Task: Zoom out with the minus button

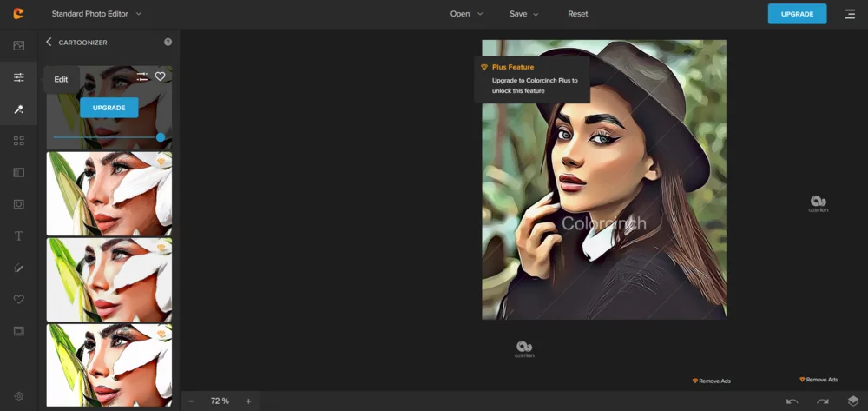Action: (192, 401)
